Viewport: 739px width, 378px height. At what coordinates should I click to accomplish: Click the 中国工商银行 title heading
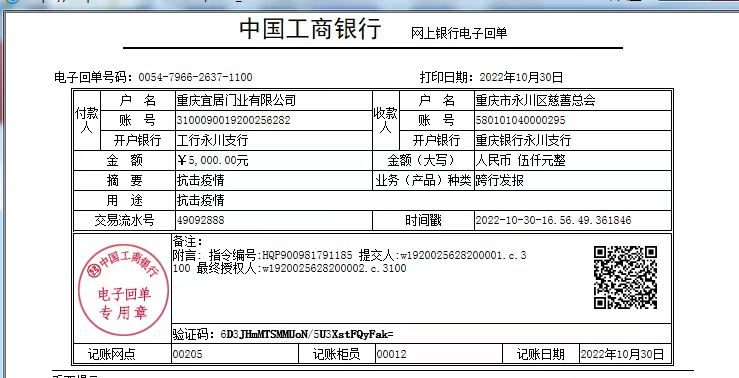pos(310,29)
